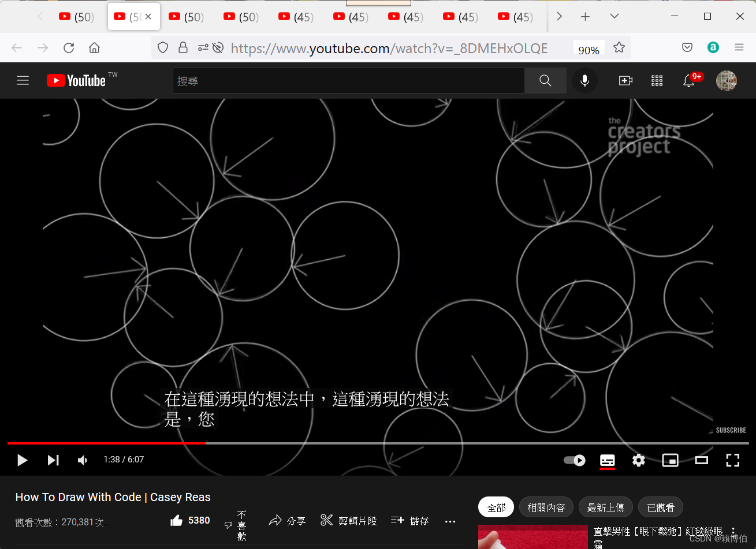This screenshot has height=549, width=756.
Task: Save to Pocket
Action: click(x=687, y=48)
